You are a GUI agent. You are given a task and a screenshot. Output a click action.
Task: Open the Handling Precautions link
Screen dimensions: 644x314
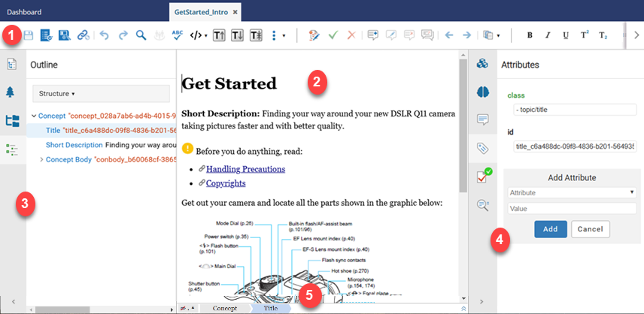point(245,169)
